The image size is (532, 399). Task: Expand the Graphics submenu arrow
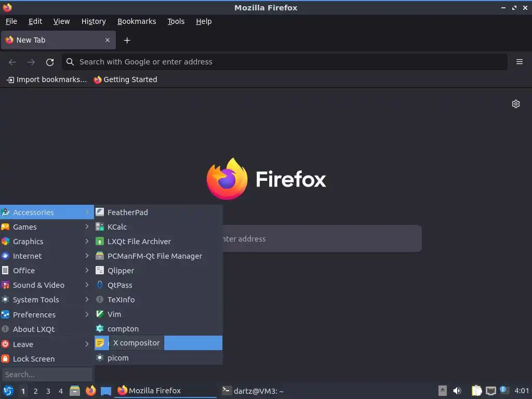click(x=87, y=242)
